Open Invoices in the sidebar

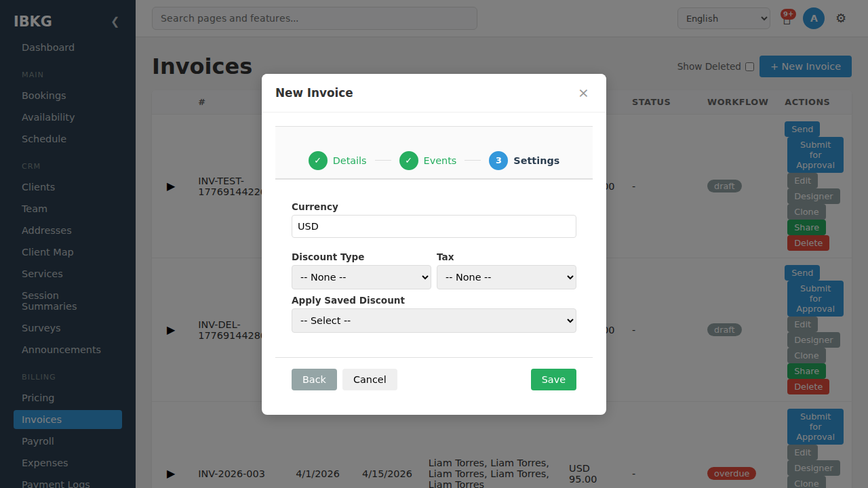tap(68, 420)
